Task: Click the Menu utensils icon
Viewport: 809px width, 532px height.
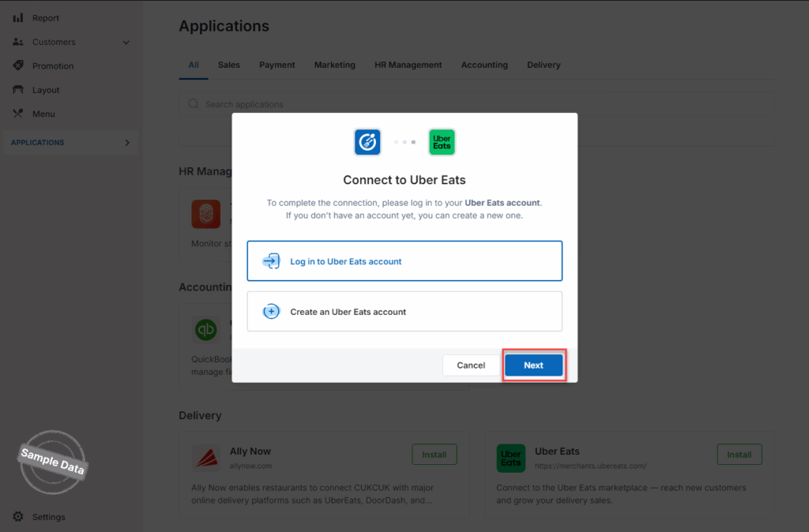Action: pos(18,114)
